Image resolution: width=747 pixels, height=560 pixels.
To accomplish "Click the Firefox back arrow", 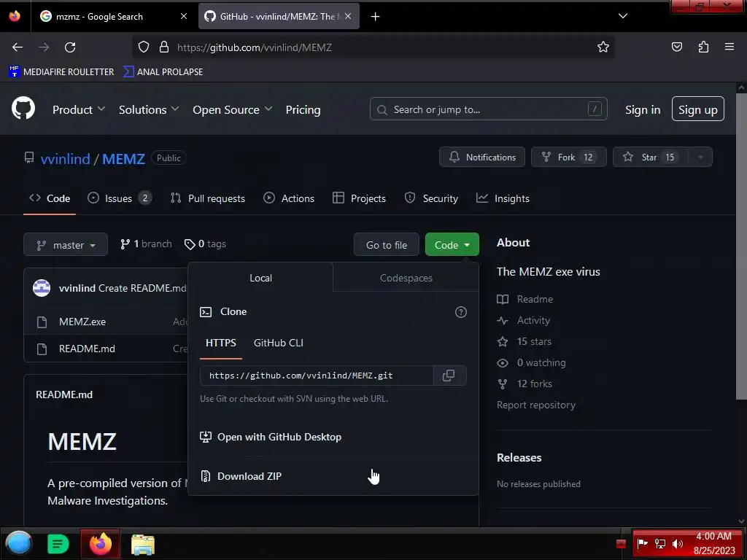I will [18, 47].
